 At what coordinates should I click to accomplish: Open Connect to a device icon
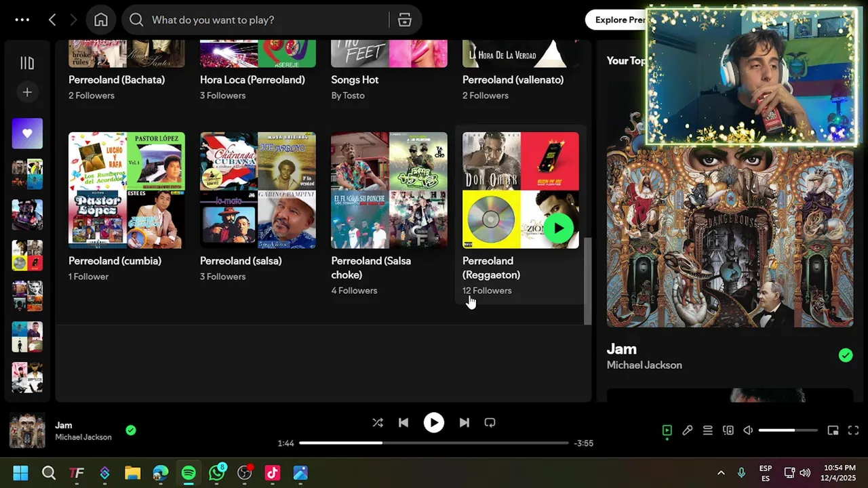click(728, 430)
